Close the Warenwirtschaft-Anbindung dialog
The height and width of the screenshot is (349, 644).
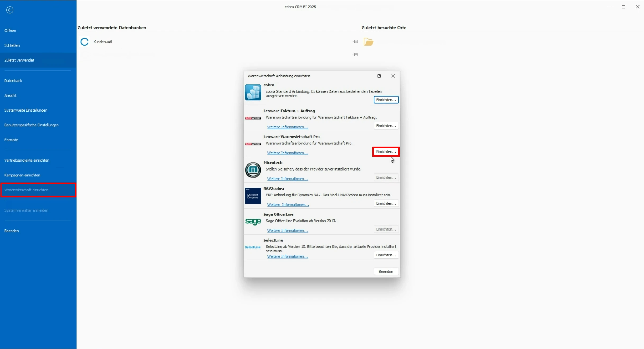coord(393,76)
